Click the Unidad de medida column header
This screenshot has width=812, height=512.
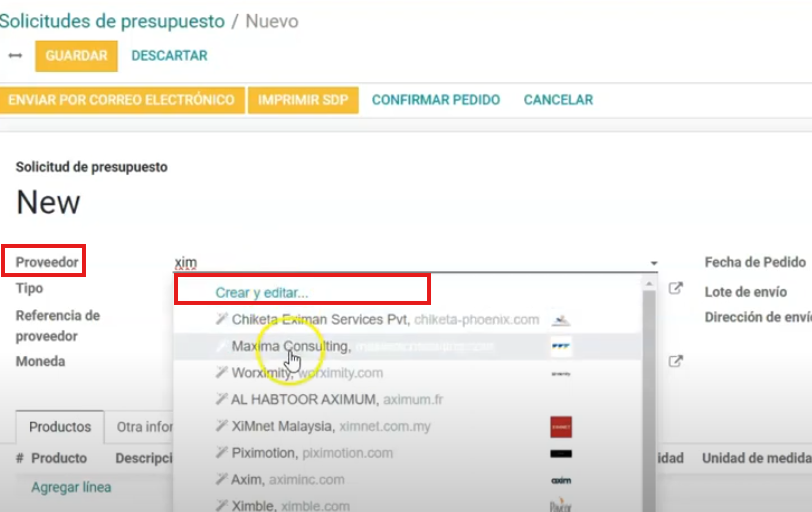coord(757,458)
